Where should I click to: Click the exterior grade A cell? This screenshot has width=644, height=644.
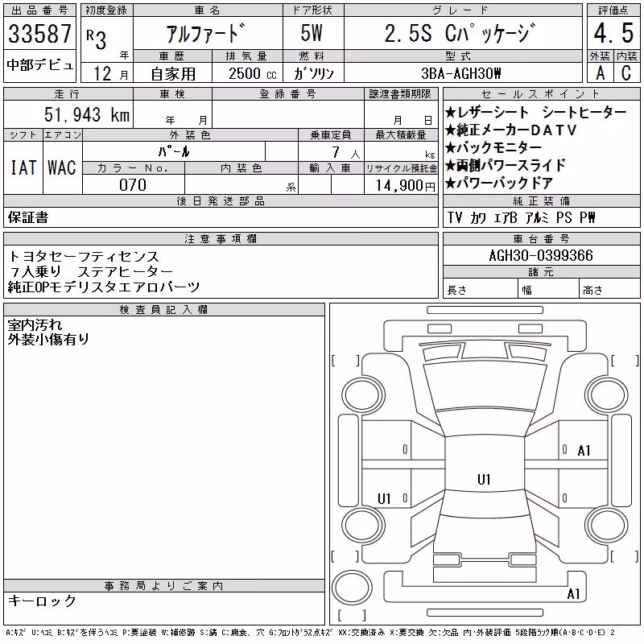pos(601,72)
